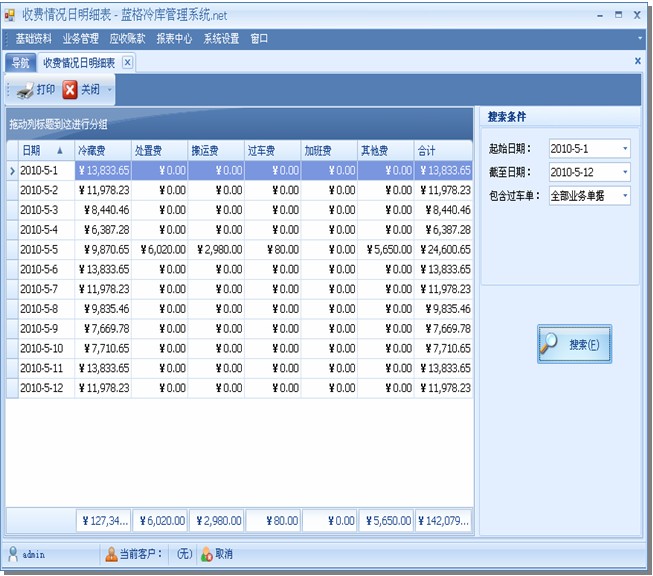Open the 报表中心 menu
The width and height of the screenshot is (653, 576).
174,39
